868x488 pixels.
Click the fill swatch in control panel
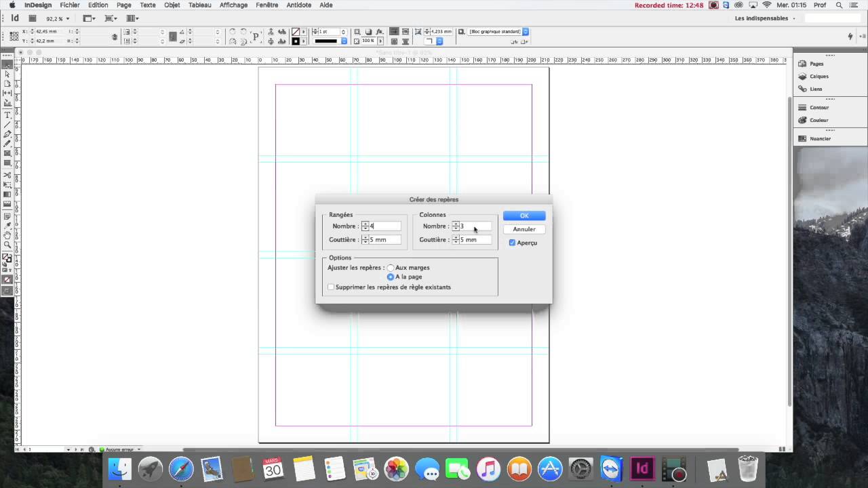[x=296, y=31]
